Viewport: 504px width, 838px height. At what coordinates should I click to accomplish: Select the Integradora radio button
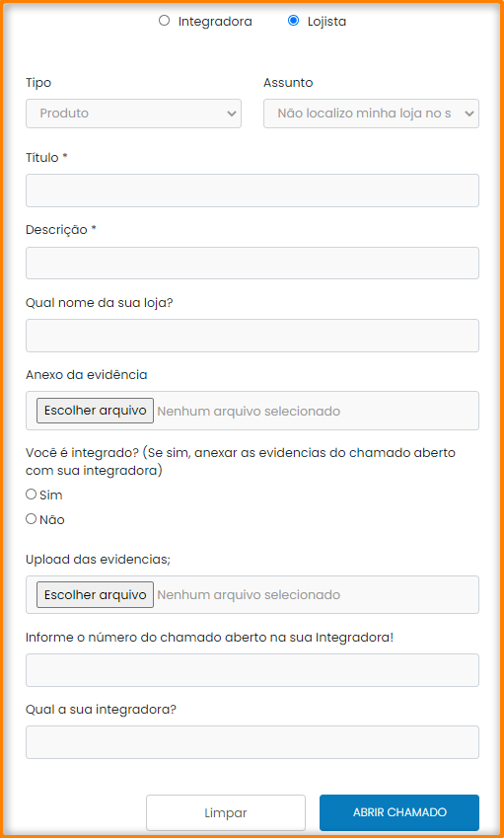click(x=165, y=21)
